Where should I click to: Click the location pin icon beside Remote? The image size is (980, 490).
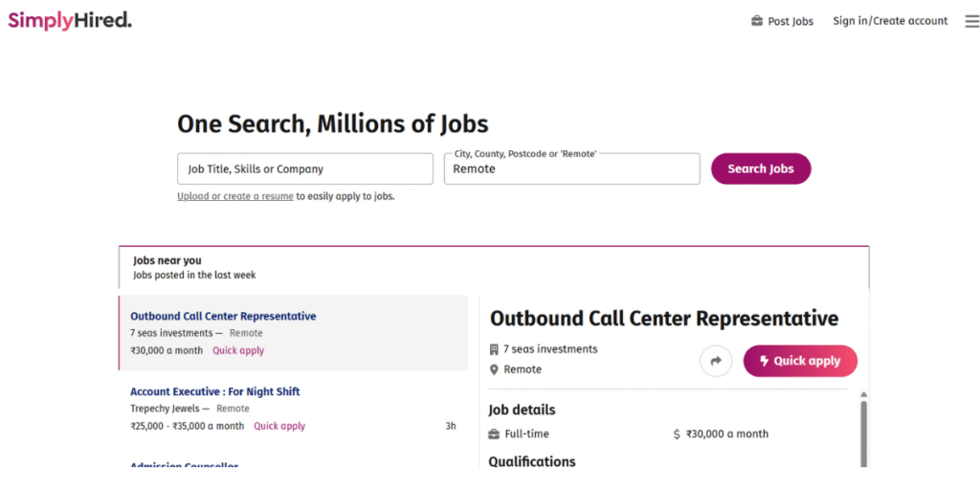pyautogui.click(x=494, y=370)
